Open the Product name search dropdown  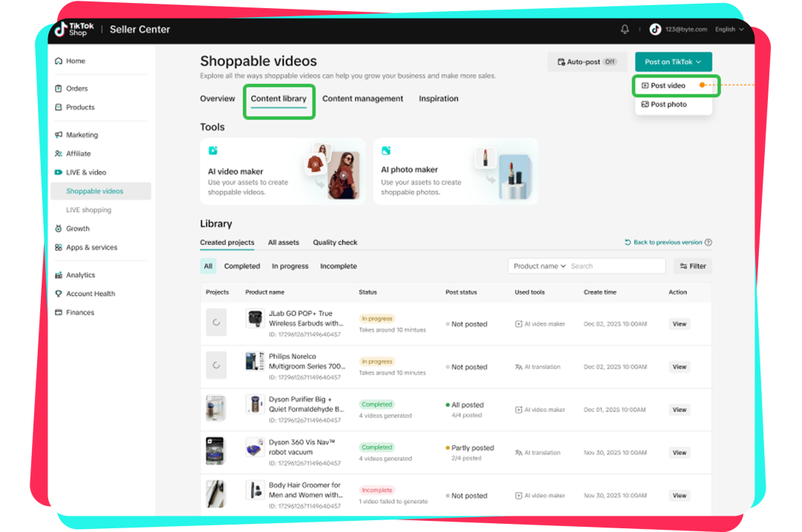[538, 266]
